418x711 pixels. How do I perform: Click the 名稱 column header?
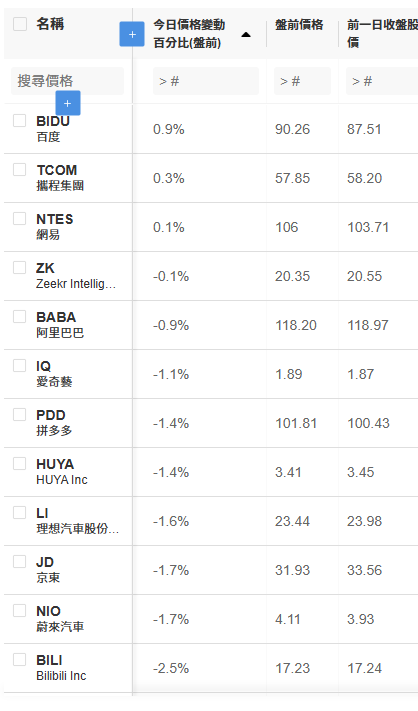[x=50, y=24]
